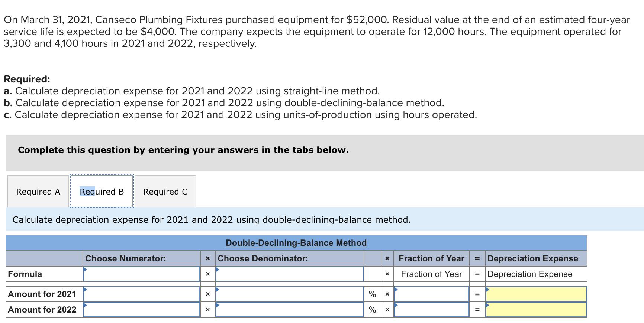The image size is (644, 323).
Task: Open the Fraction of Year dropdown for 2021
Action: coord(431,294)
